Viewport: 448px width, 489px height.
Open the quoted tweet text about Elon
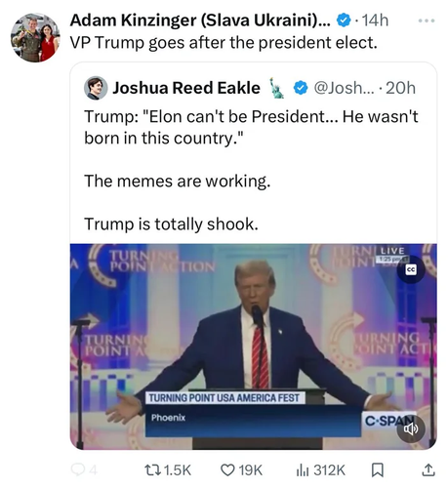251,127
